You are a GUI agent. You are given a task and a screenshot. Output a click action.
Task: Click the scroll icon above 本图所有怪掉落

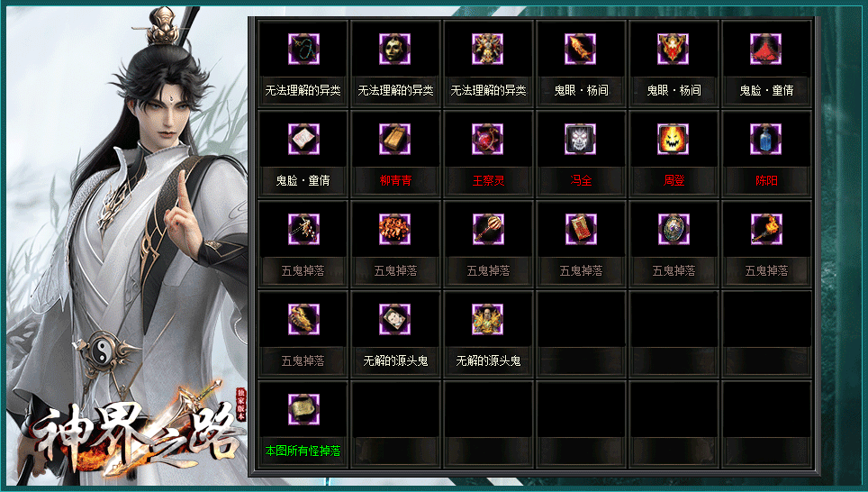click(x=304, y=409)
